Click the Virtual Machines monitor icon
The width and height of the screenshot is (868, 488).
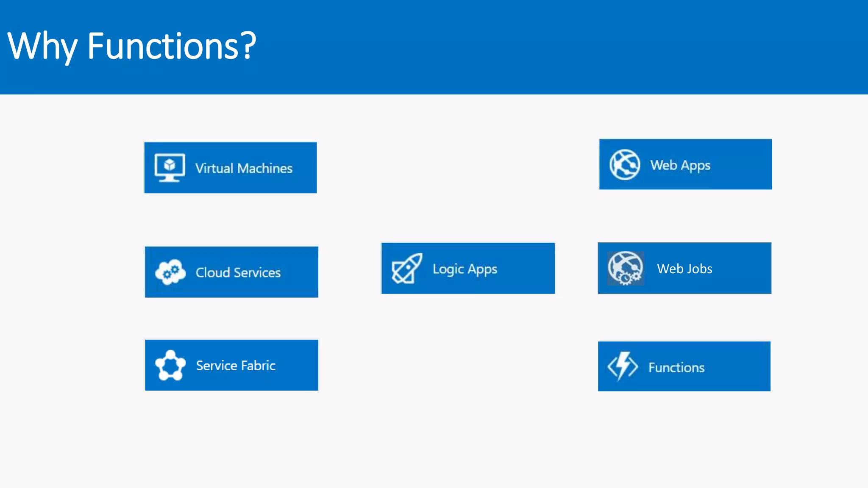170,168
